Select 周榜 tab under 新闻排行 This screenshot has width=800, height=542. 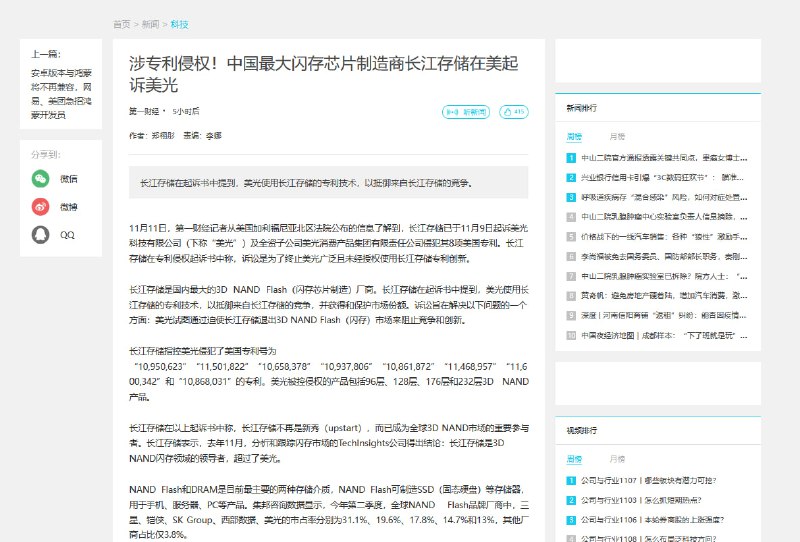tap(574, 137)
